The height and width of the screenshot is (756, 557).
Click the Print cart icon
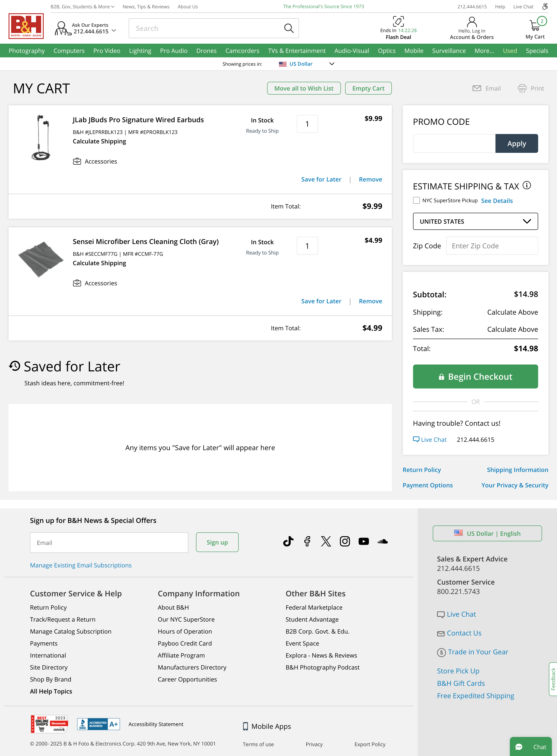click(522, 88)
